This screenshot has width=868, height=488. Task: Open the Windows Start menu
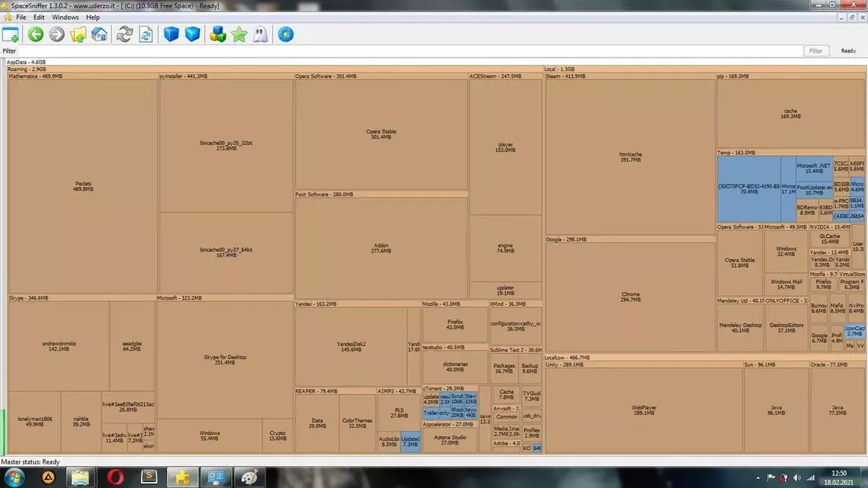point(14,477)
